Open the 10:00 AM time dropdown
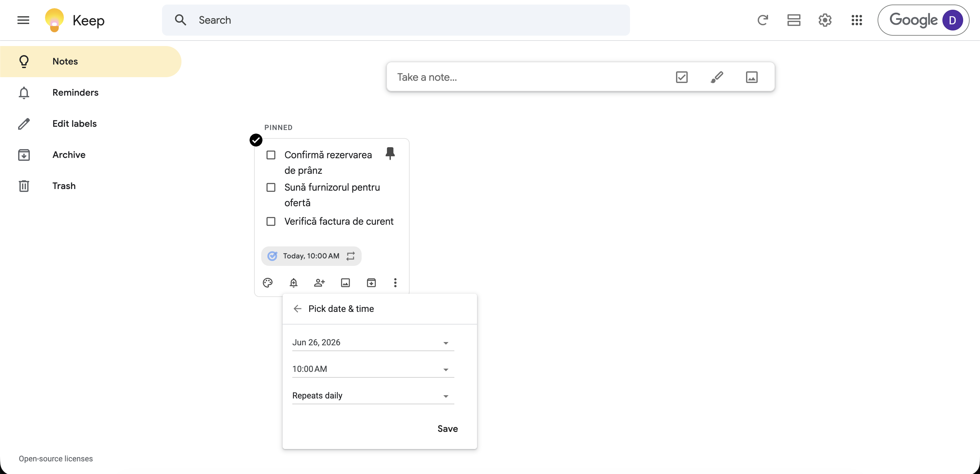This screenshot has height=474, width=980. 373,369
